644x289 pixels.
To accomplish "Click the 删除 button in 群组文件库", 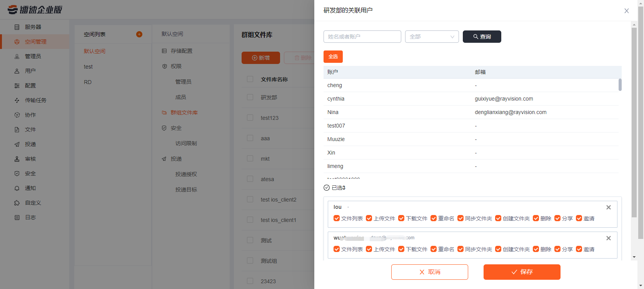I will point(299,58).
